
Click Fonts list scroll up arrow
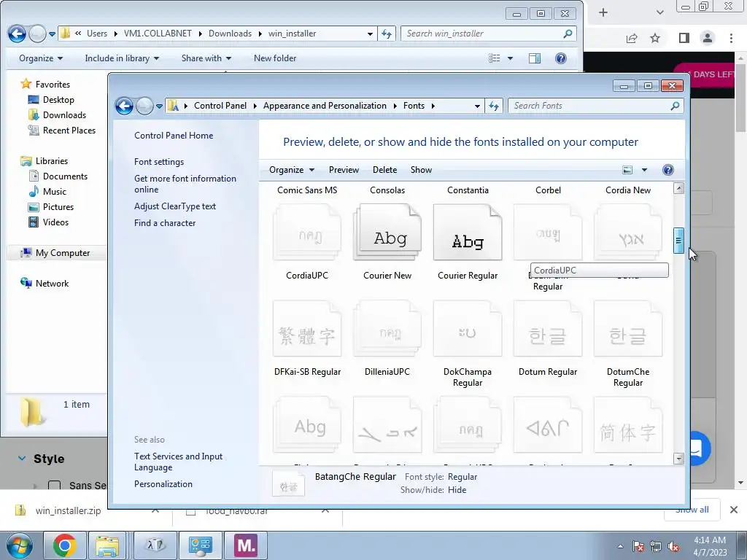click(x=678, y=188)
